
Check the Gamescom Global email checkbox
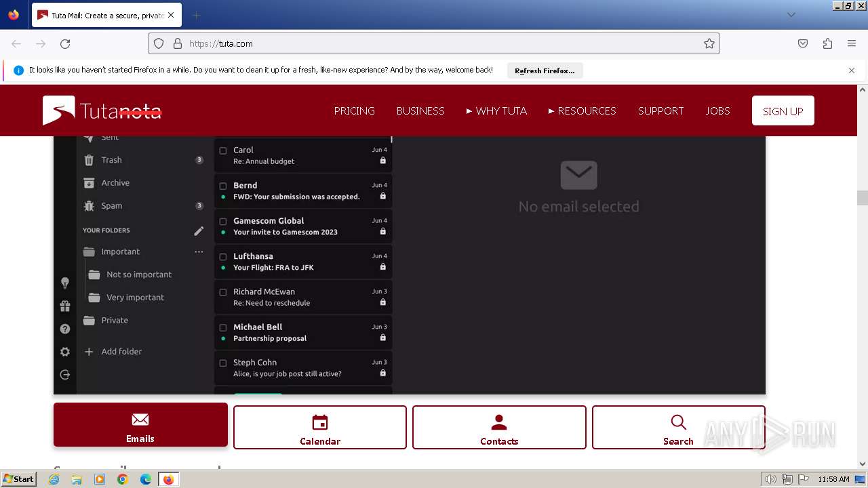point(223,221)
